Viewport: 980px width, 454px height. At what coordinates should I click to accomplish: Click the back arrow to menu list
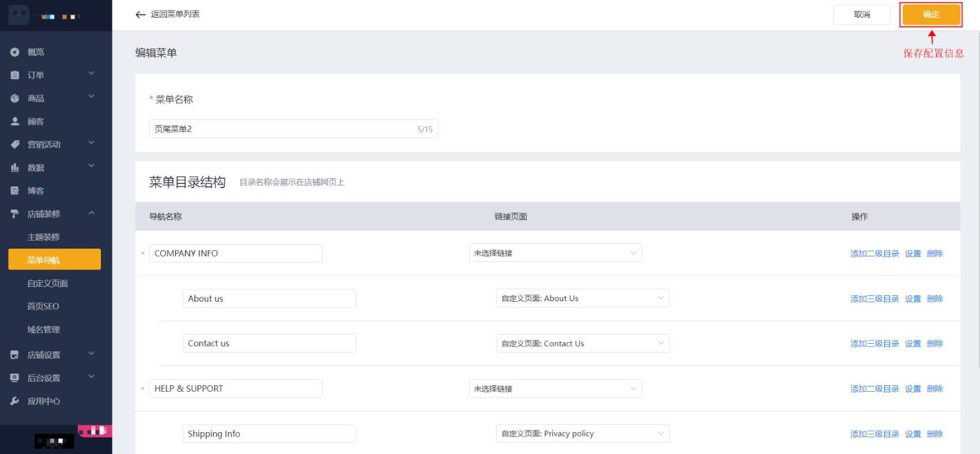(140, 14)
